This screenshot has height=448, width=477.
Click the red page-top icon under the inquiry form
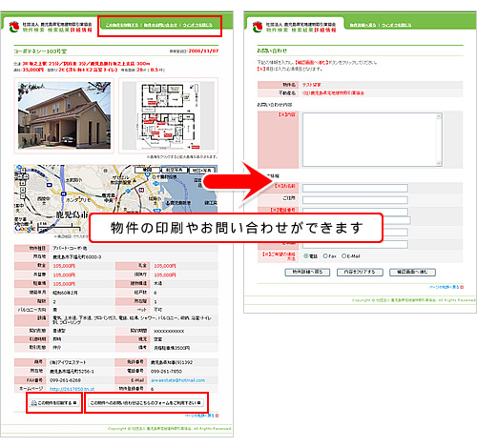coord(462,287)
